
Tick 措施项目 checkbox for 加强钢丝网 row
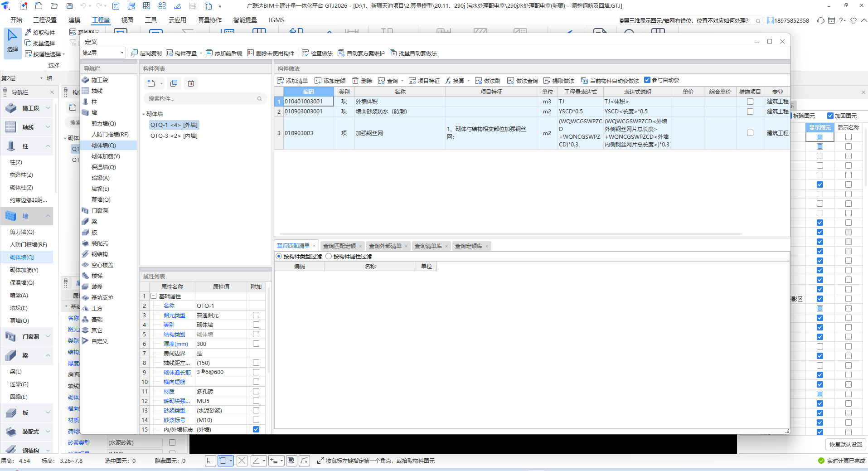pos(750,133)
